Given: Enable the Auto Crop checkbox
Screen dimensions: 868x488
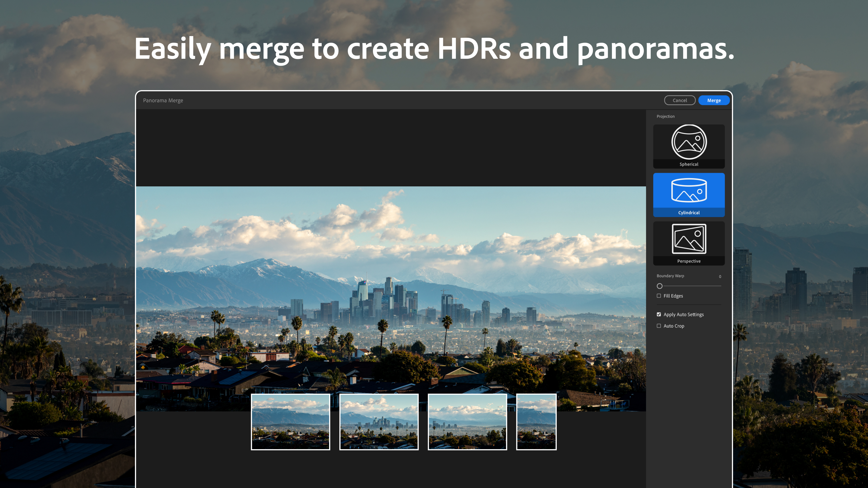Looking at the screenshot, I should 659,326.
